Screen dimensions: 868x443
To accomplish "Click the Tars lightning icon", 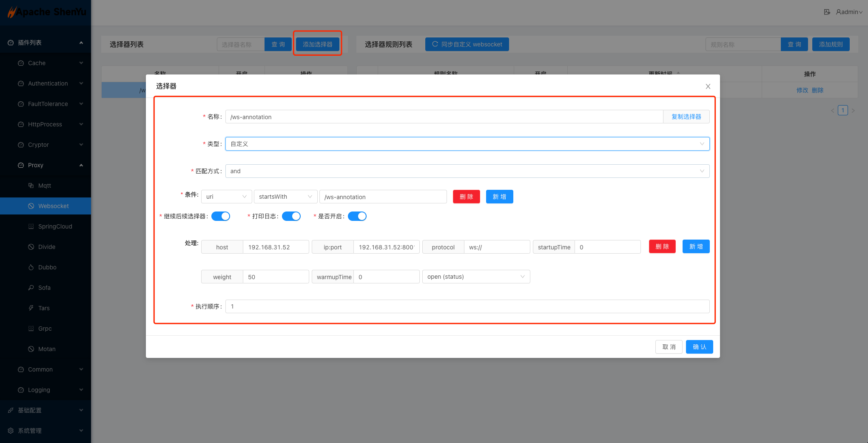I will click(x=31, y=308).
